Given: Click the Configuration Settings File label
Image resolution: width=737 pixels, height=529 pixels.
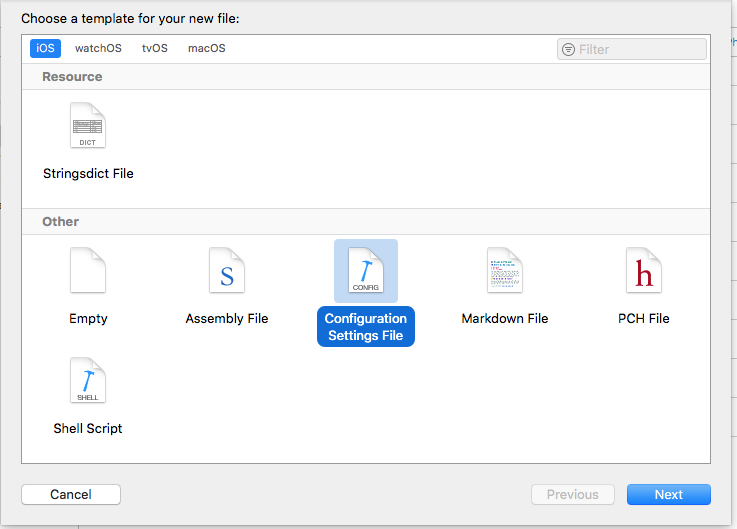Looking at the screenshot, I should [x=366, y=327].
